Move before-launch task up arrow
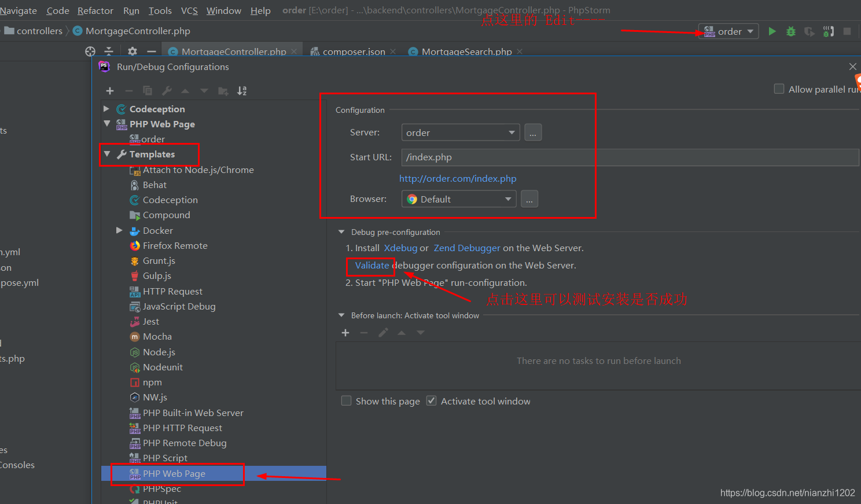861x504 pixels. pos(402,333)
